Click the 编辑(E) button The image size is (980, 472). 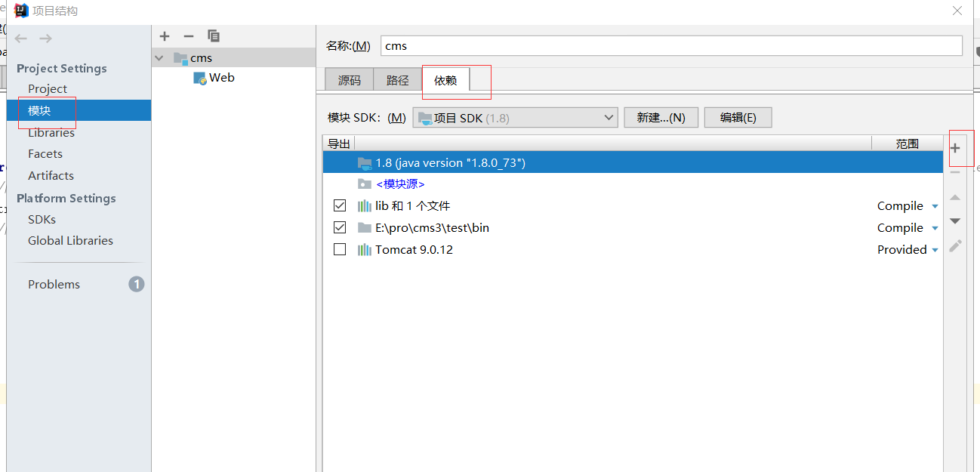(x=738, y=117)
